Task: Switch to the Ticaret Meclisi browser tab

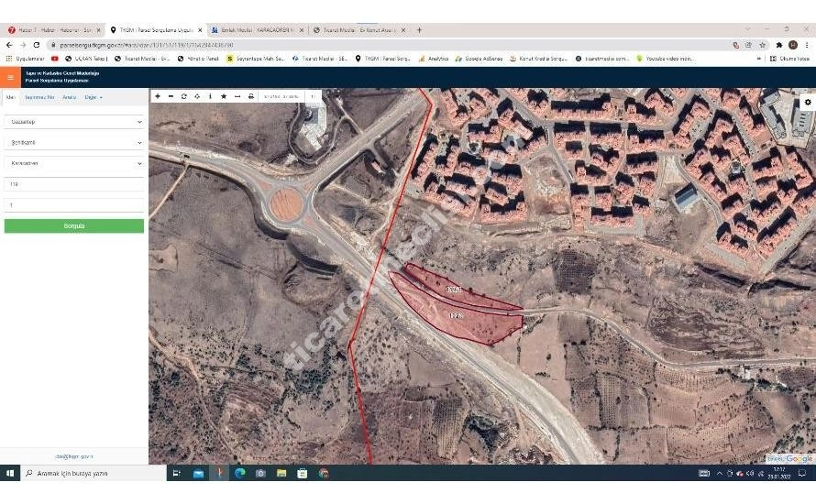Action: (x=359, y=30)
